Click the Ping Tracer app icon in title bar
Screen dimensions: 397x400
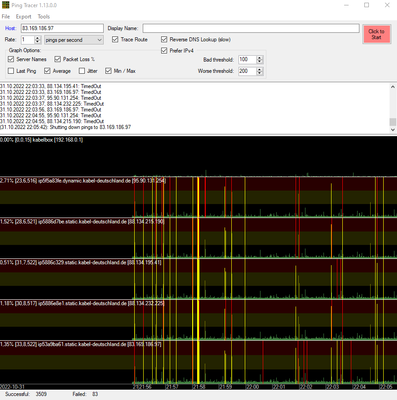(5, 5)
